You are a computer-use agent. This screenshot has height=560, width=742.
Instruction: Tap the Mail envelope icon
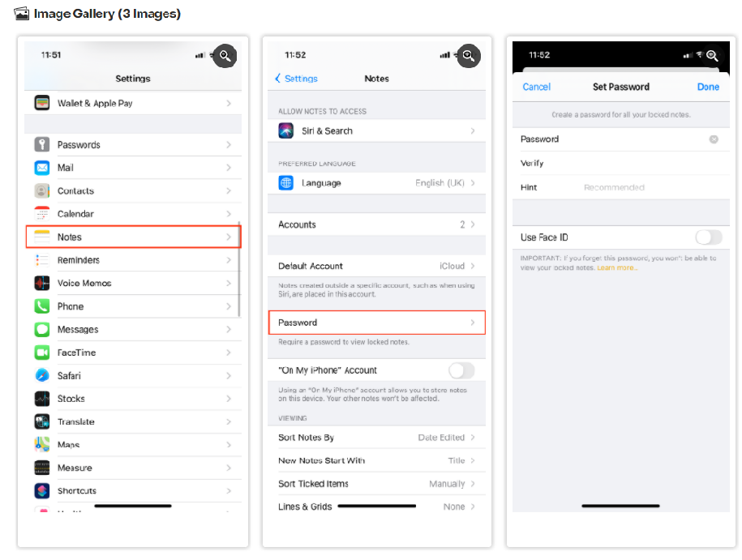point(42,168)
